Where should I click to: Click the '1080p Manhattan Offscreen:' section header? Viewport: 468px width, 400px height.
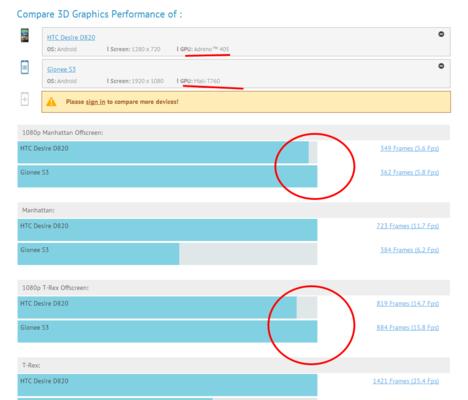(233, 133)
